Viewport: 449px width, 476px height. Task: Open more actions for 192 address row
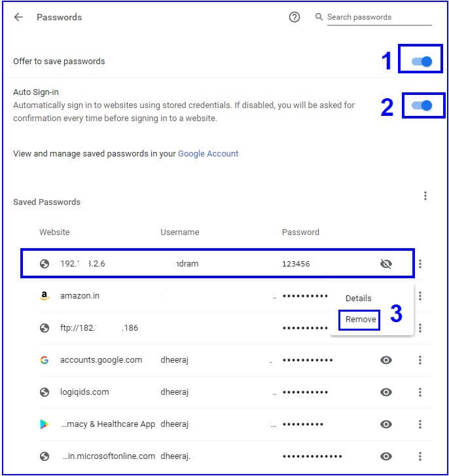pos(420,263)
